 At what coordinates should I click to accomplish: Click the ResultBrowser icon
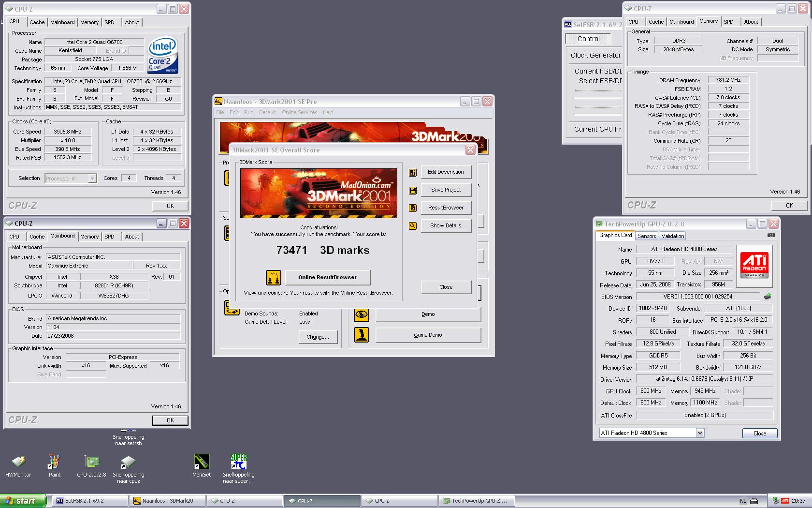point(413,208)
